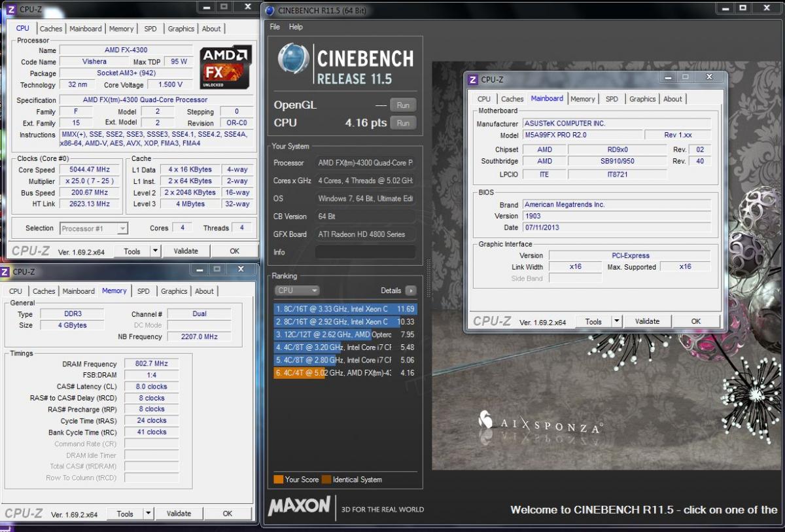Click the CAS# Latency value 8.0 clocks
The height and width of the screenshot is (532, 785).
151,387
